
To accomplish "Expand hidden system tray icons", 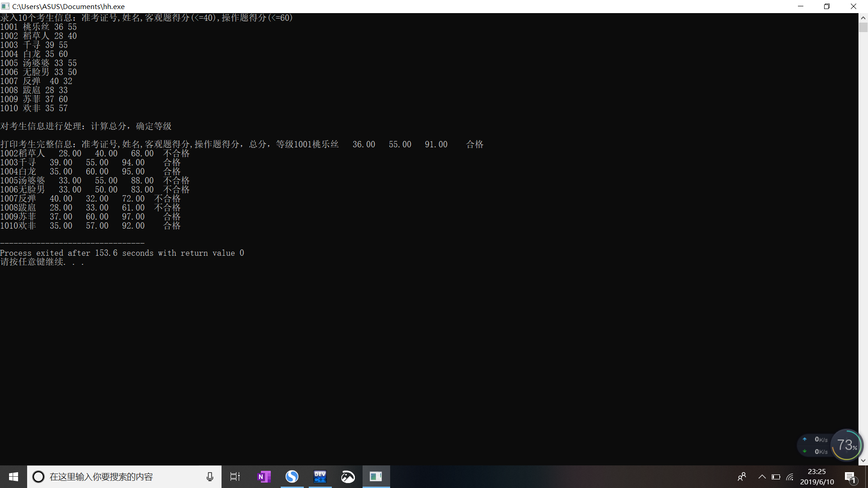I will point(762,477).
